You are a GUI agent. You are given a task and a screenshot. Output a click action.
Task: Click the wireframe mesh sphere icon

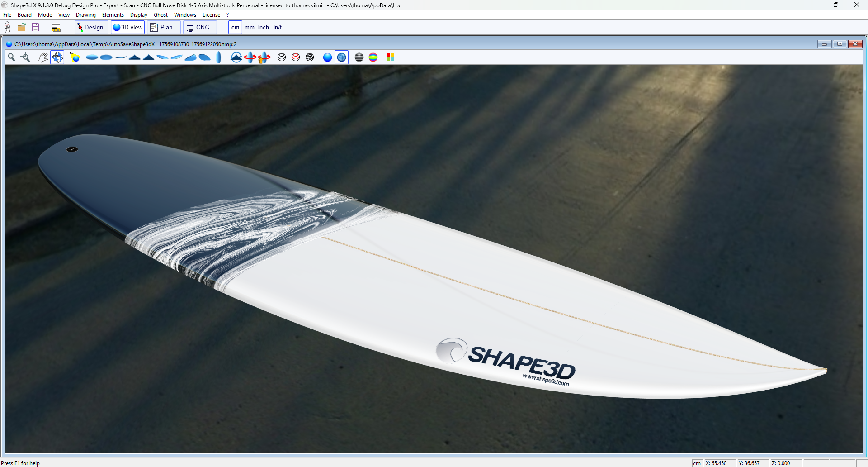point(310,57)
